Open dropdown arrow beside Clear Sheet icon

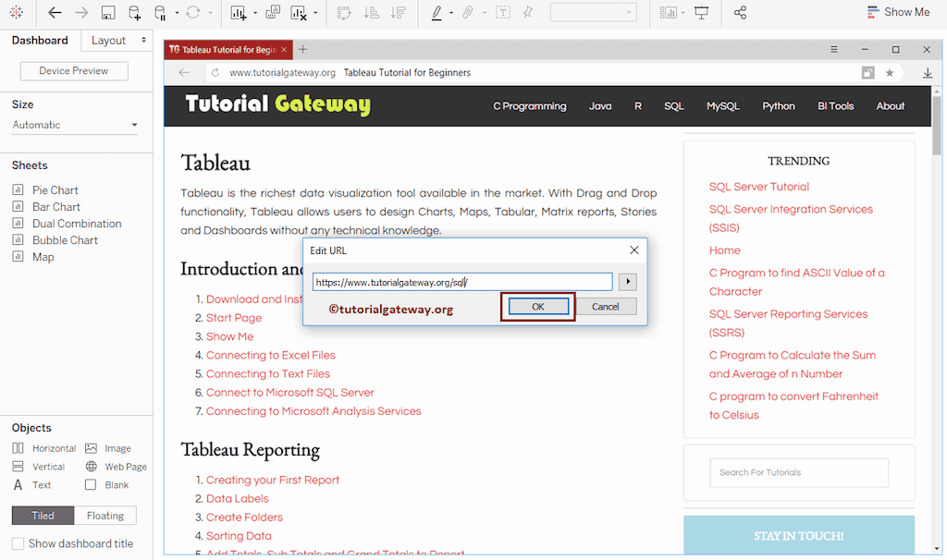315,13
